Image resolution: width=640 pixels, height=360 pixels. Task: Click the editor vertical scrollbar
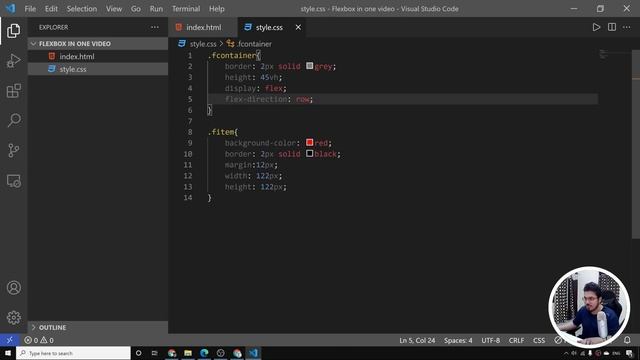(636, 145)
